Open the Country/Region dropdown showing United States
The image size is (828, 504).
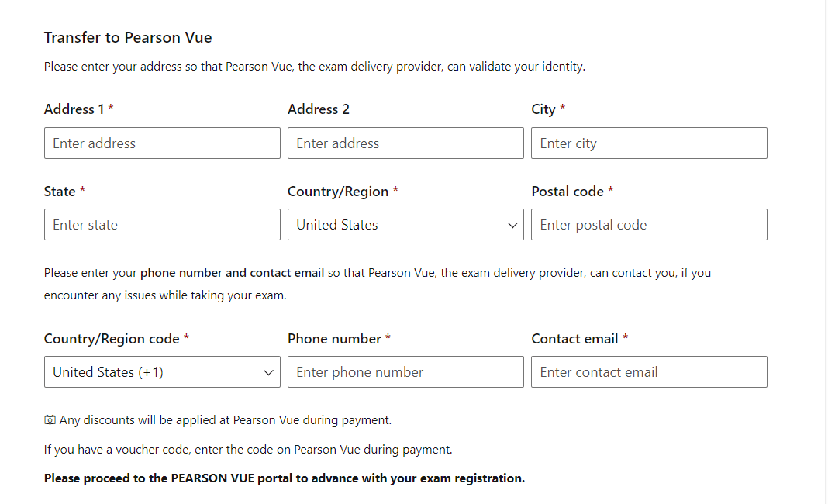pos(405,225)
